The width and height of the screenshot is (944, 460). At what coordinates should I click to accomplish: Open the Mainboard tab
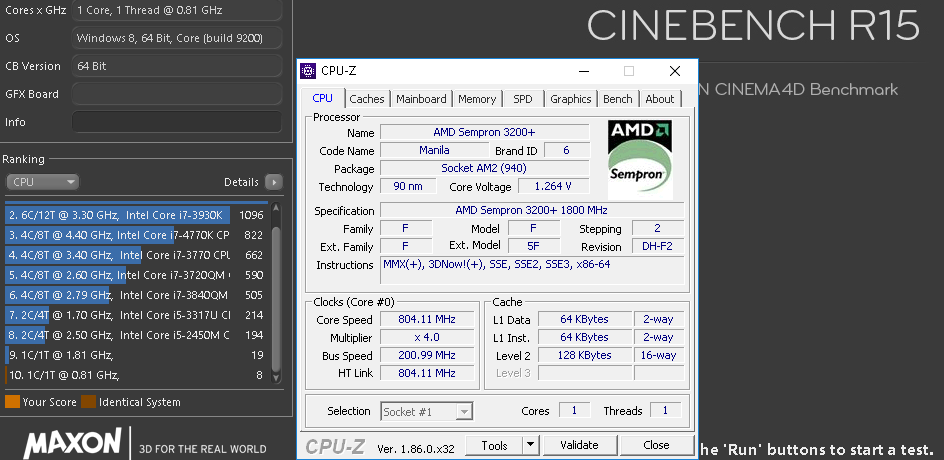pos(421,99)
